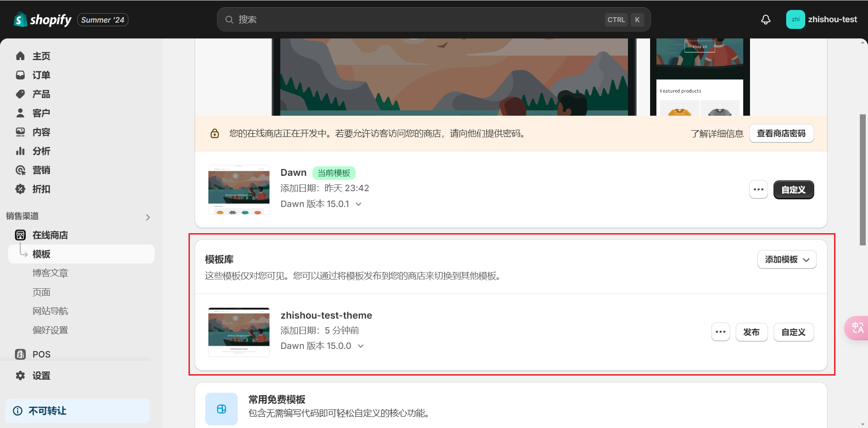
Task: Click the 了解详细信息 link
Action: pos(717,134)
